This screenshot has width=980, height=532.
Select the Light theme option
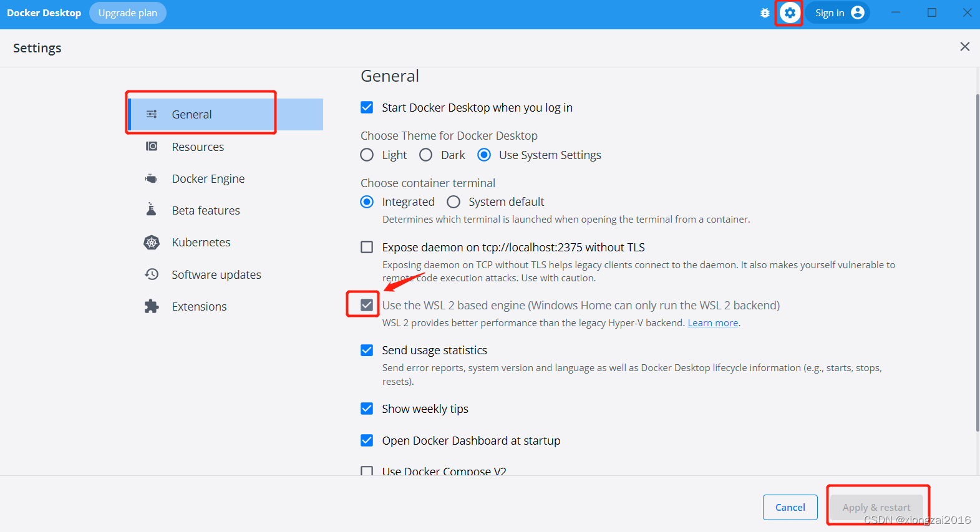(367, 155)
